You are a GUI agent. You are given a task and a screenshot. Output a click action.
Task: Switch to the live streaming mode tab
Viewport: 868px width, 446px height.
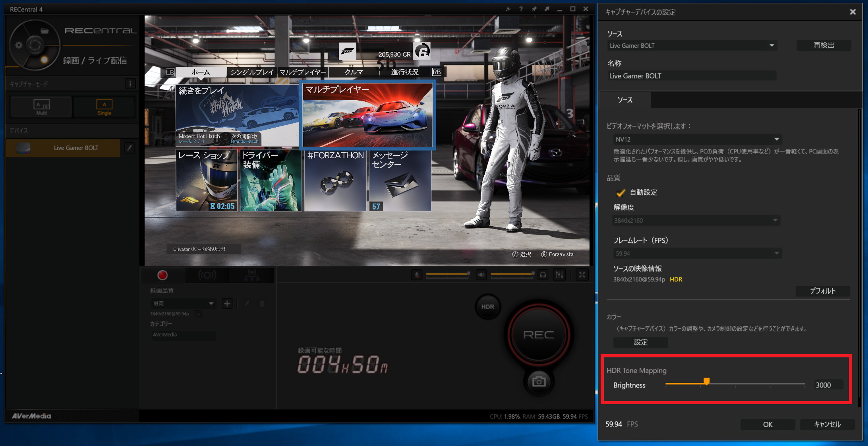[x=207, y=275]
